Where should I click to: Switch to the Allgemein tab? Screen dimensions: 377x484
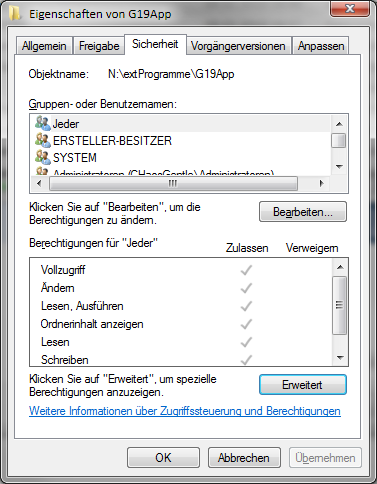click(x=44, y=46)
